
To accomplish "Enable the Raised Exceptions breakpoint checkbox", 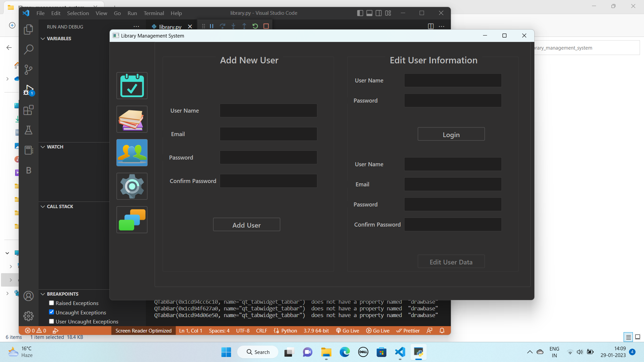I will tap(52, 303).
